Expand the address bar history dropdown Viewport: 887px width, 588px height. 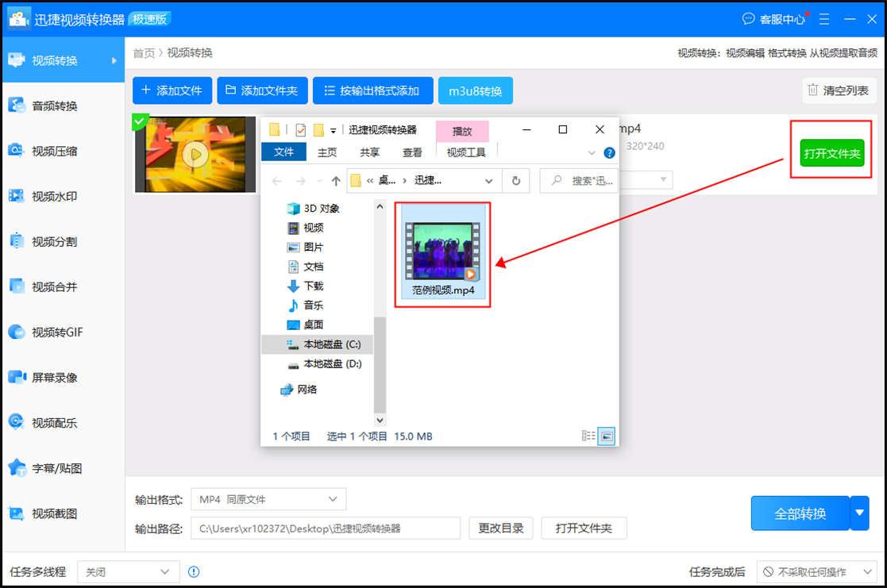coord(488,181)
